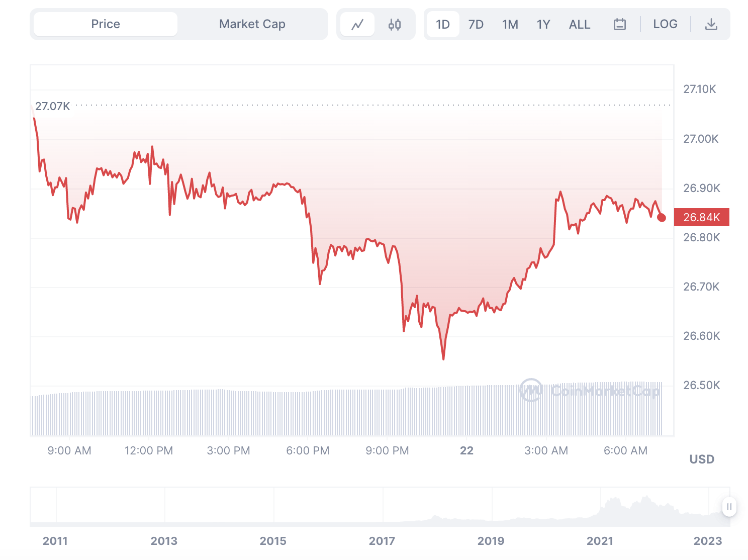This screenshot has width=748, height=560.
Task: Select the Price tab
Action: tap(106, 24)
